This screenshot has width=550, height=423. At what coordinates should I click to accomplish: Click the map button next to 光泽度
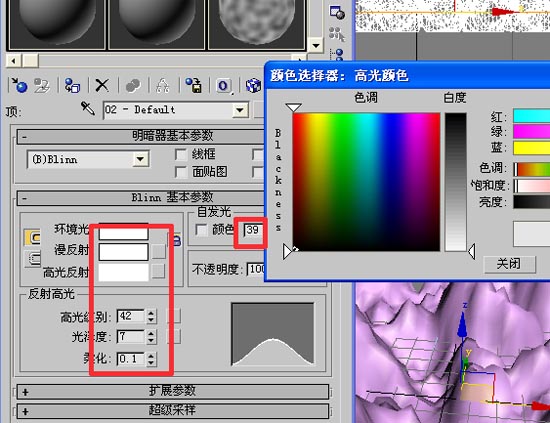[174, 336]
